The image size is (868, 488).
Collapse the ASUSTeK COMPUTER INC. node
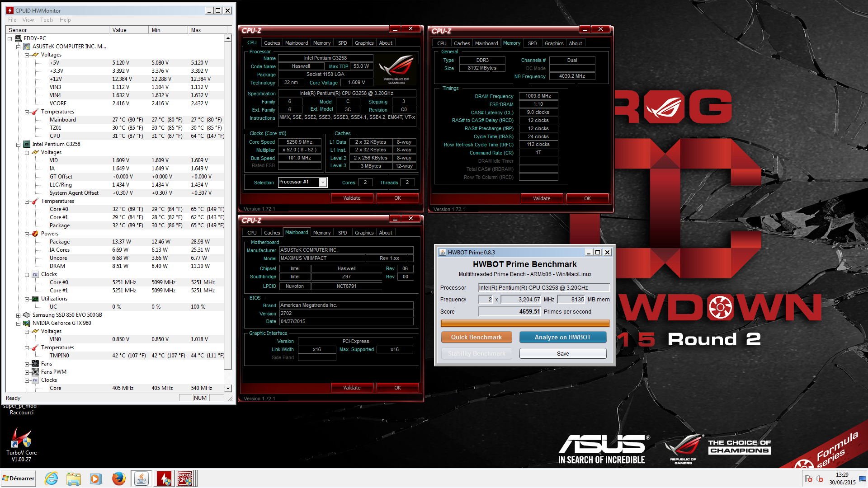tap(19, 47)
